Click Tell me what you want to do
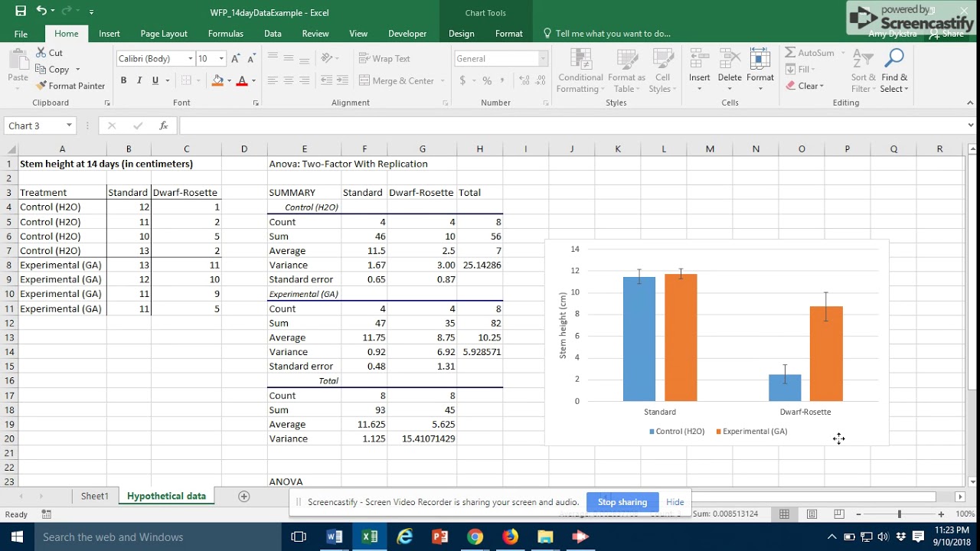Viewport: 980px width, 551px height. [606, 34]
